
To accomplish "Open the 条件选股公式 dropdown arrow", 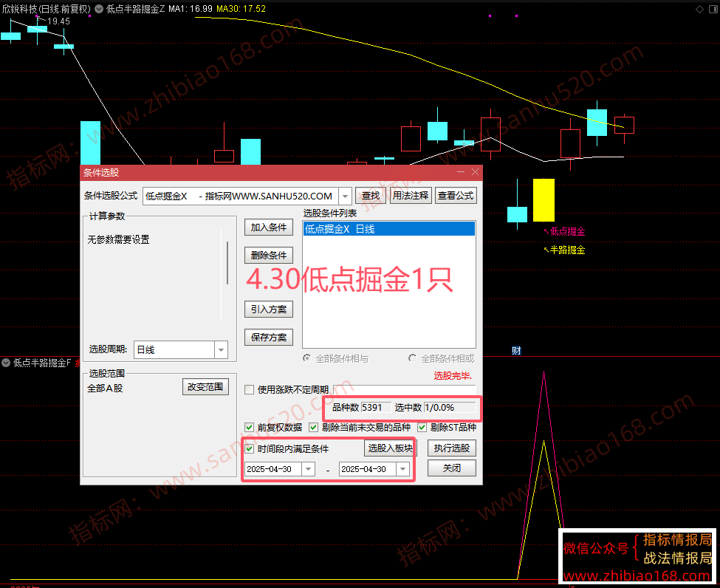I will coord(346,196).
